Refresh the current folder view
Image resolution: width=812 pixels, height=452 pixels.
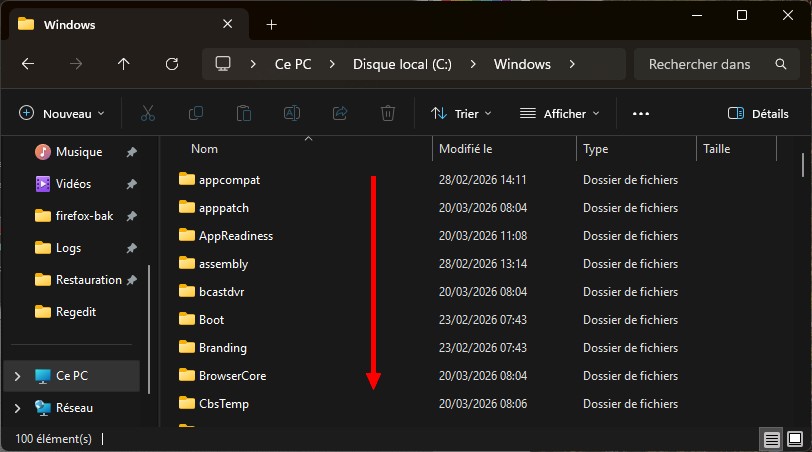[172, 64]
